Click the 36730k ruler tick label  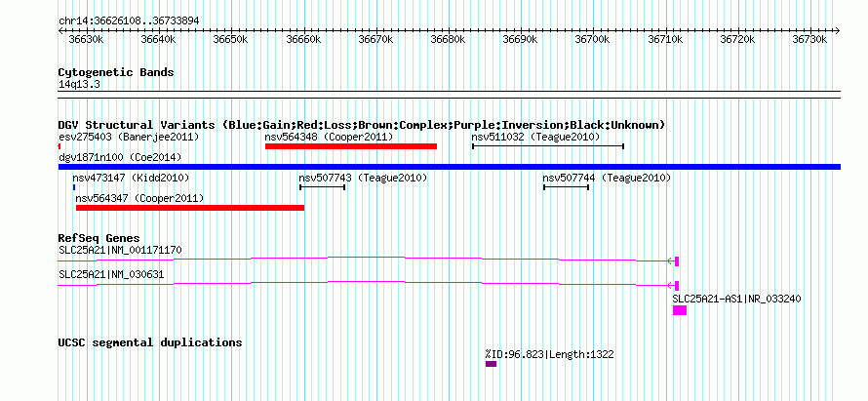pyautogui.click(x=811, y=39)
